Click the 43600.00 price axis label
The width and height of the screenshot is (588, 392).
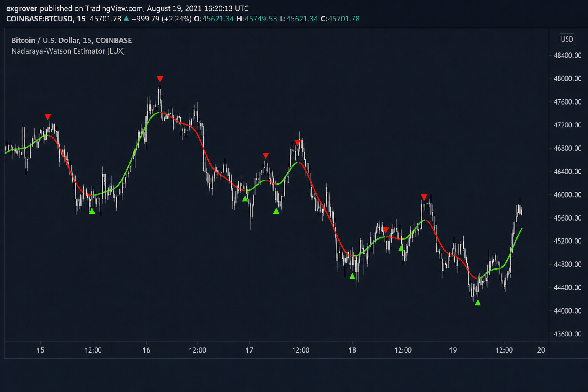coord(568,334)
